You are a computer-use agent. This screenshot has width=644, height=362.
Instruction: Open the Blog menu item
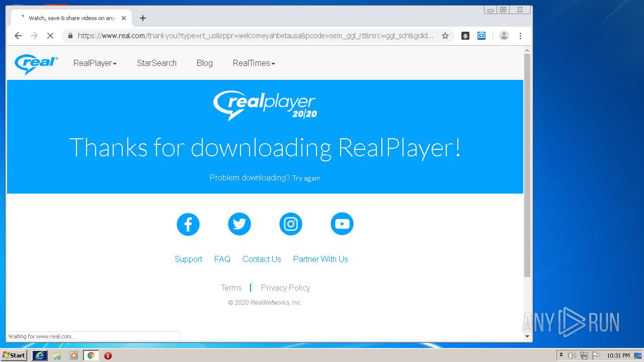click(x=205, y=63)
